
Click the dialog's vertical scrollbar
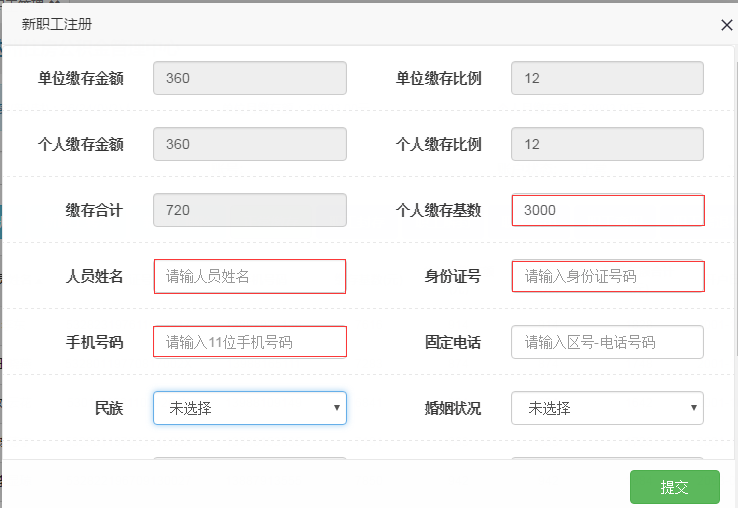click(x=733, y=200)
